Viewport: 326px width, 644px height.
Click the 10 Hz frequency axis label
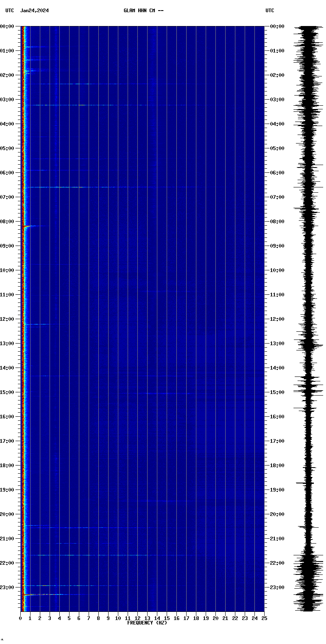pos(118,618)
